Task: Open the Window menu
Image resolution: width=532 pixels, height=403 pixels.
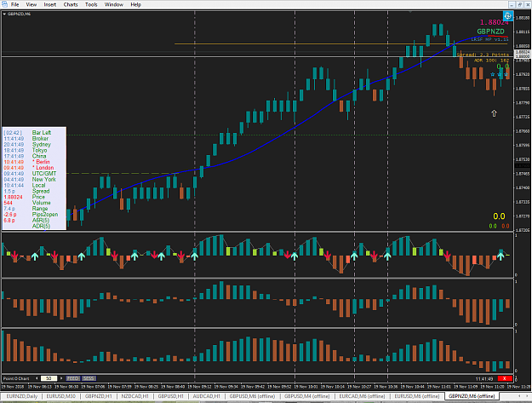Action: click(x=114, y=4)
